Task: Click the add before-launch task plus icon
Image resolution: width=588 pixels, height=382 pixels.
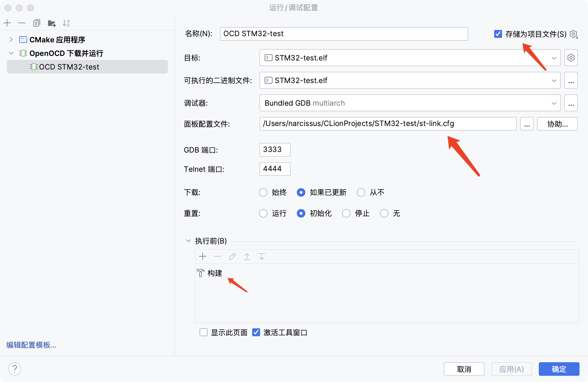Action: 203,256
